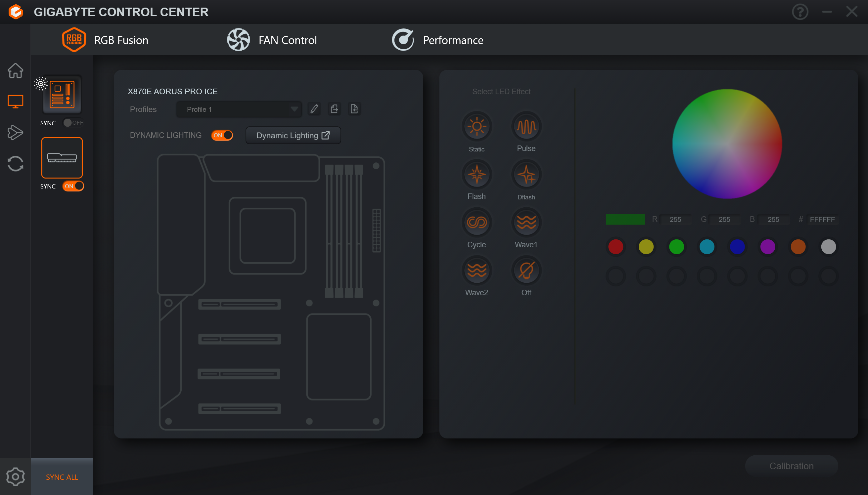Open the settings gear icon
This screenshot has width=868, height=495.
[15, 476]
